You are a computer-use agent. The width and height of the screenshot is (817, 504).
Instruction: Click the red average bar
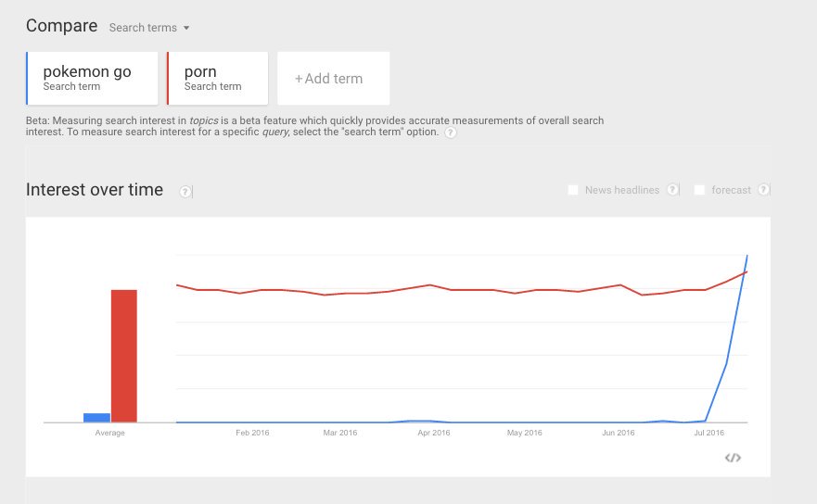click(124, 356)
